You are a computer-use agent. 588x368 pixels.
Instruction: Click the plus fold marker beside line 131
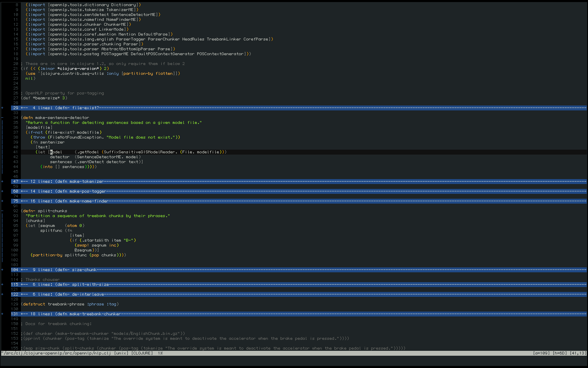click(x=2, y=314)
